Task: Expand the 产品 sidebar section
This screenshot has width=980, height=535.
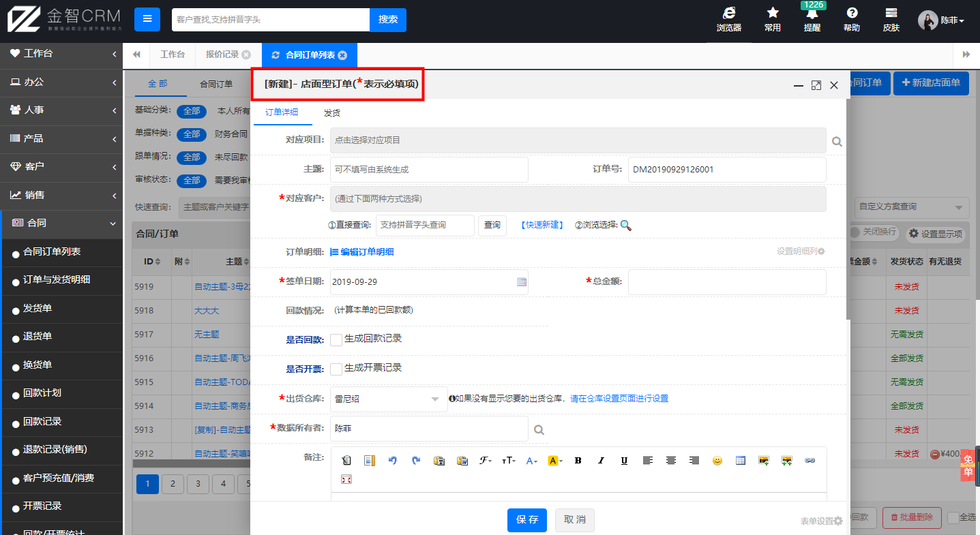Action: (x=61, y=138)
